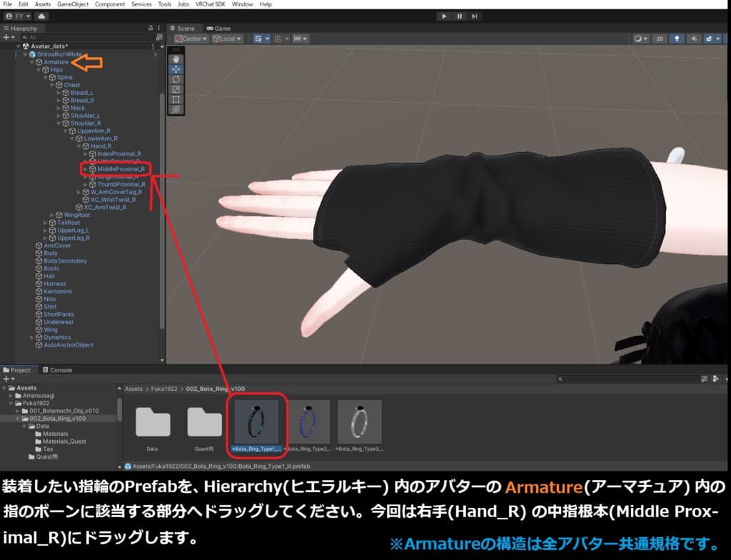The image size is (731, 560).
Task: Click the cloud services icon
Action: click(x=41, y=16)
